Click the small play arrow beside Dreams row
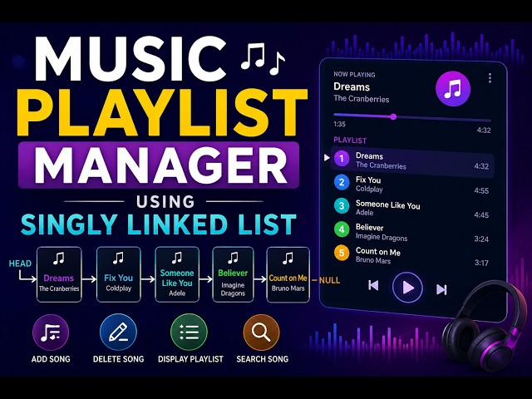The width and height of the screenshot is (532, 399). click(327, 158)
